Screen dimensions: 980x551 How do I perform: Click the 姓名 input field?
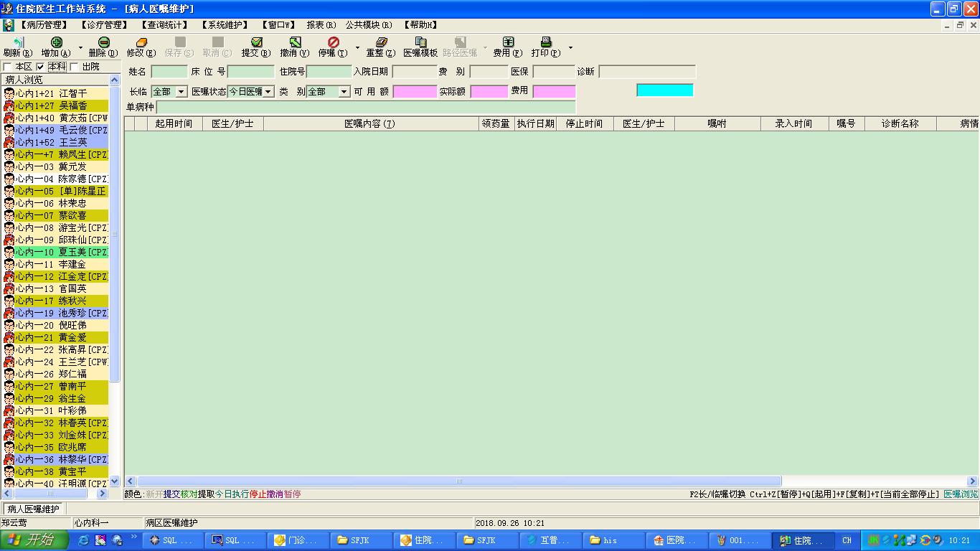169,72
